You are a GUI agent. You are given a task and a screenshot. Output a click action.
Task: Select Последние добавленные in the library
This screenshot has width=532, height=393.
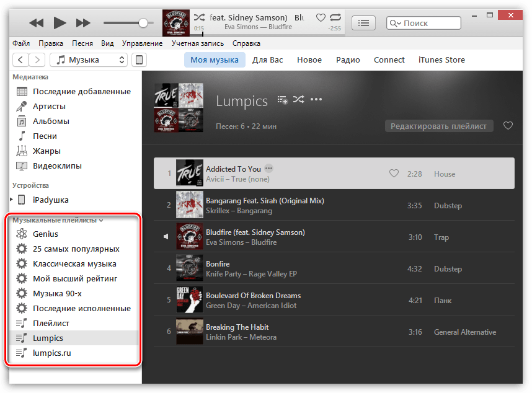74,92
